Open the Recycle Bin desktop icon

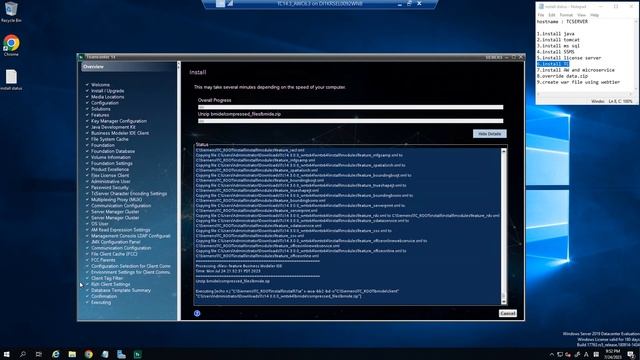coord(11,11)
